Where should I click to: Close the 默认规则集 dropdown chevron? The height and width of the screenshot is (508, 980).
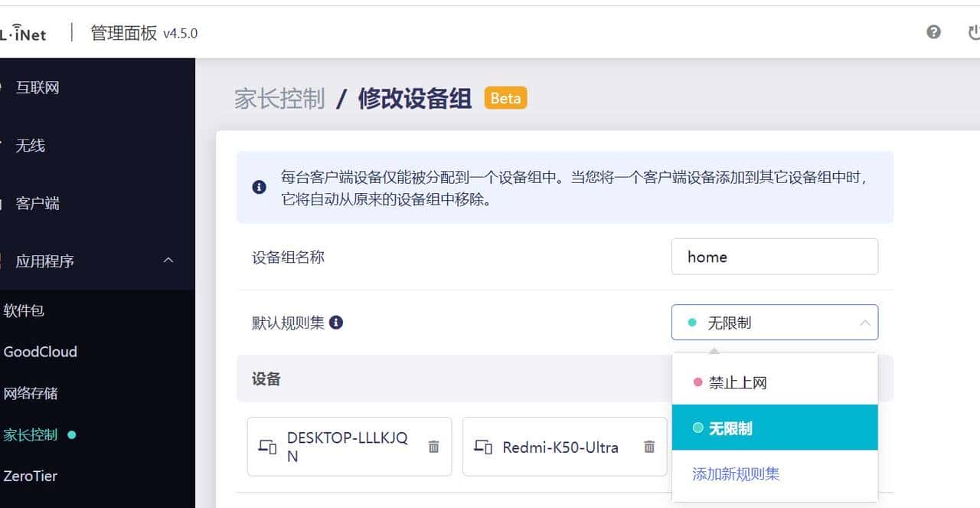coord(866,323)
